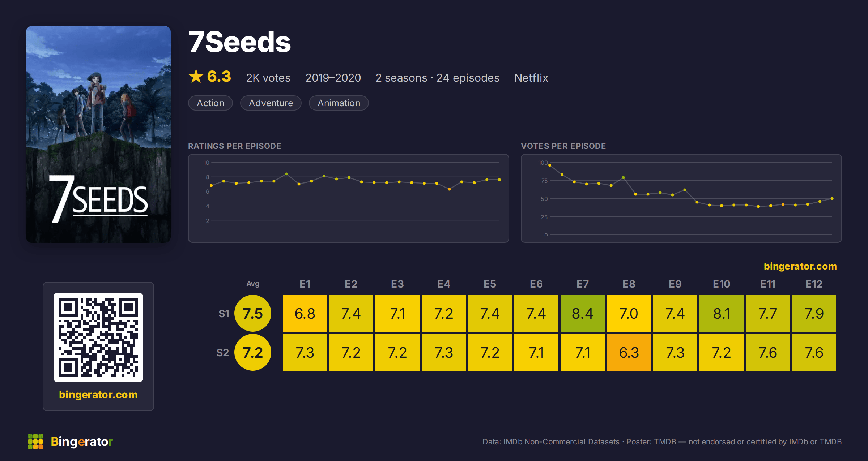The image size is (868, 461).
Task: Open the 7Seeds poster thumbnail
Action: click(98, 134)
